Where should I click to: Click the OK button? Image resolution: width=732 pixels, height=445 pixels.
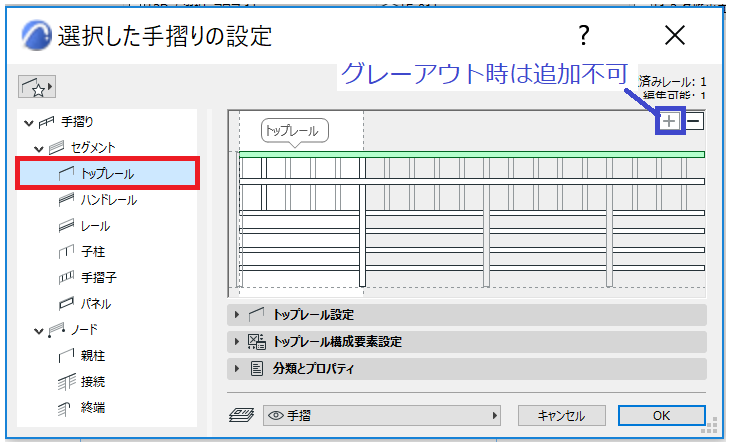[x=661, y=415]
